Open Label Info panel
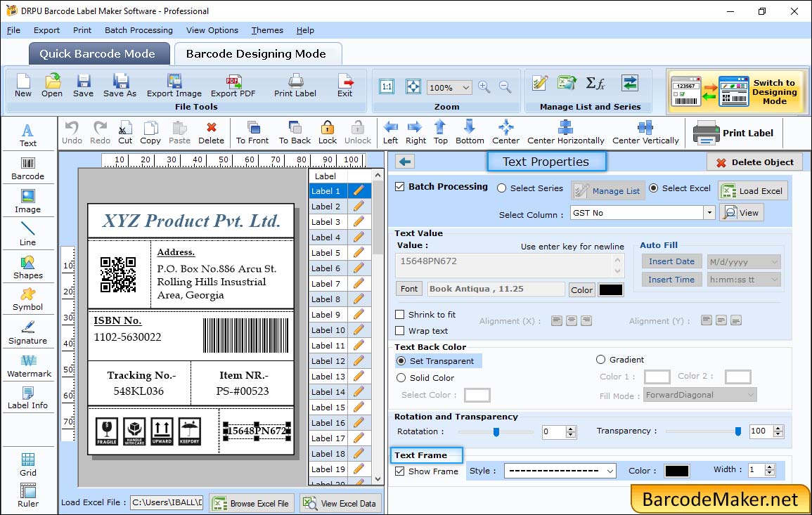Viewport: 812px width, 515px height. tap(28, 398)
